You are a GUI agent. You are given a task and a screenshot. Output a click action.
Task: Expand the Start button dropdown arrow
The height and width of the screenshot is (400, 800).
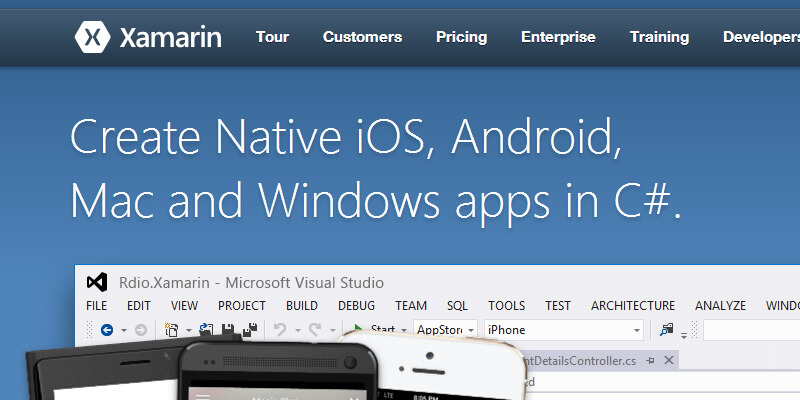click(404, 331)
